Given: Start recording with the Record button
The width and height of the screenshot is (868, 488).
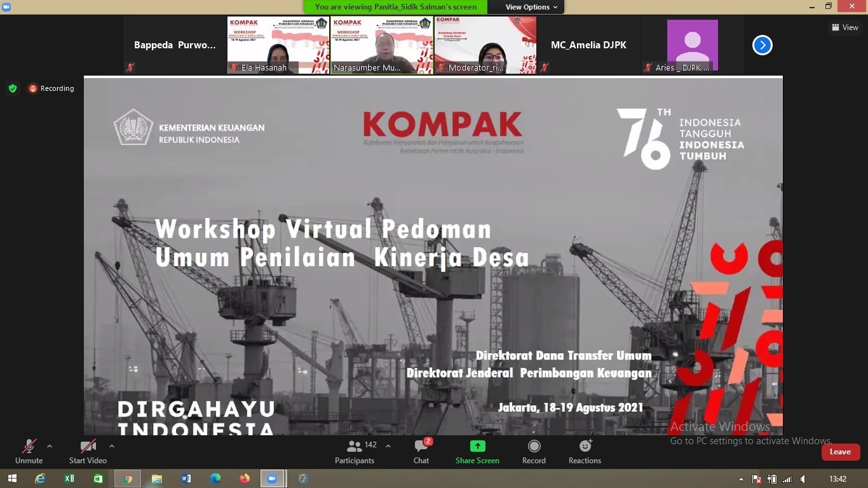Looking at the screenshot, I should point(534,452).
